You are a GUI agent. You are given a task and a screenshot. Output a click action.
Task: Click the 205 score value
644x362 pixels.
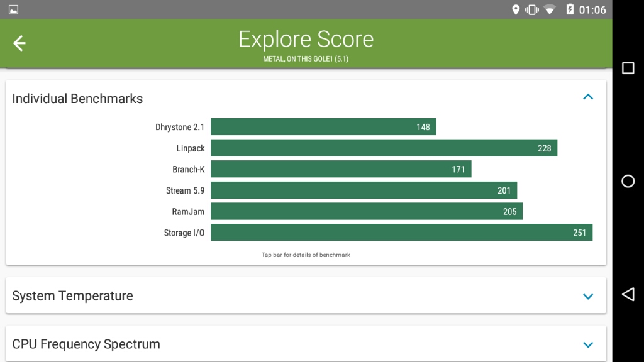[x=509, y=212]
